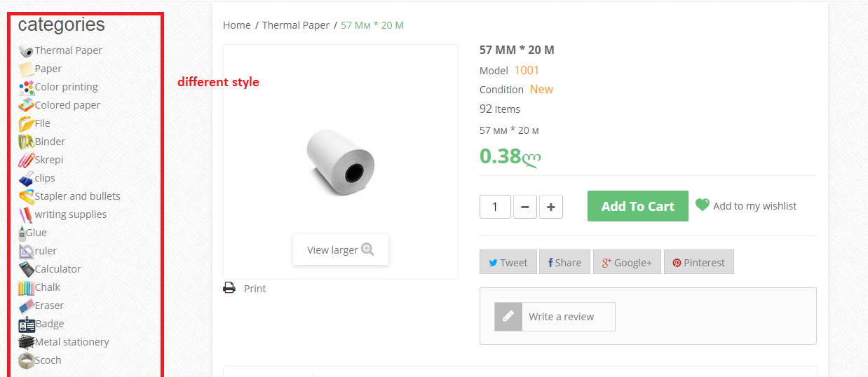Click the Thermal Paper roll icon

[26, 50]
